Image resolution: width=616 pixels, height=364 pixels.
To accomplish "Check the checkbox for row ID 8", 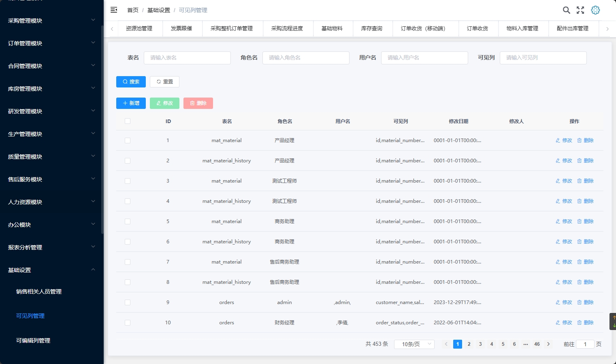I will coord(128,282).
